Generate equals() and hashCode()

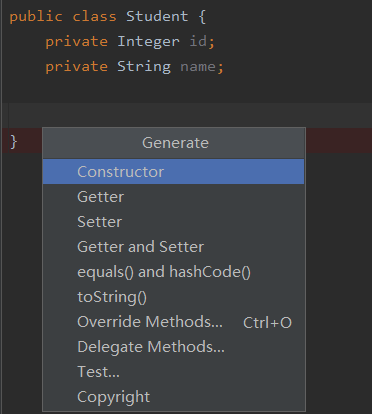173,272
